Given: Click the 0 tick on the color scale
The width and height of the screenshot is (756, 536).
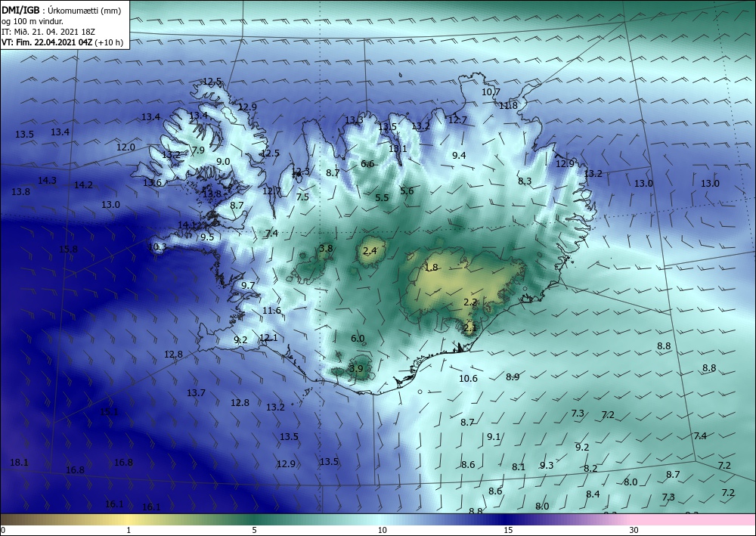Looking at the screenshot, I should click(x=3, y=531).
